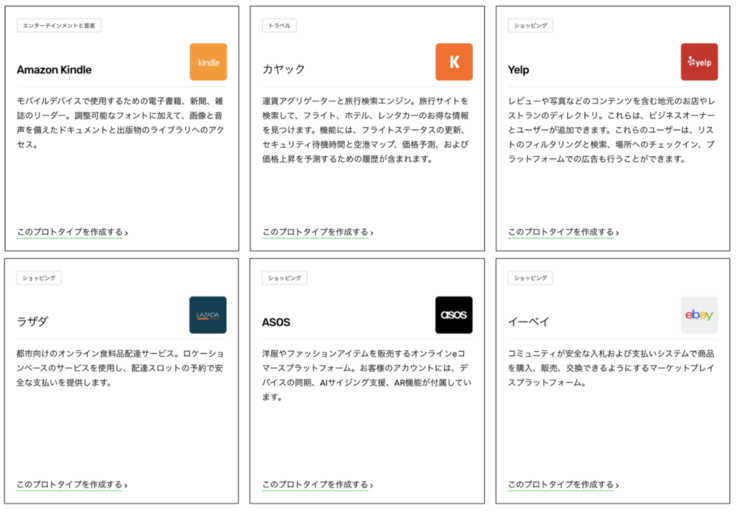Click the カヤック card title
Image resolution: width=736 pixels, height=512 pixels.
[x=284, y=69]
